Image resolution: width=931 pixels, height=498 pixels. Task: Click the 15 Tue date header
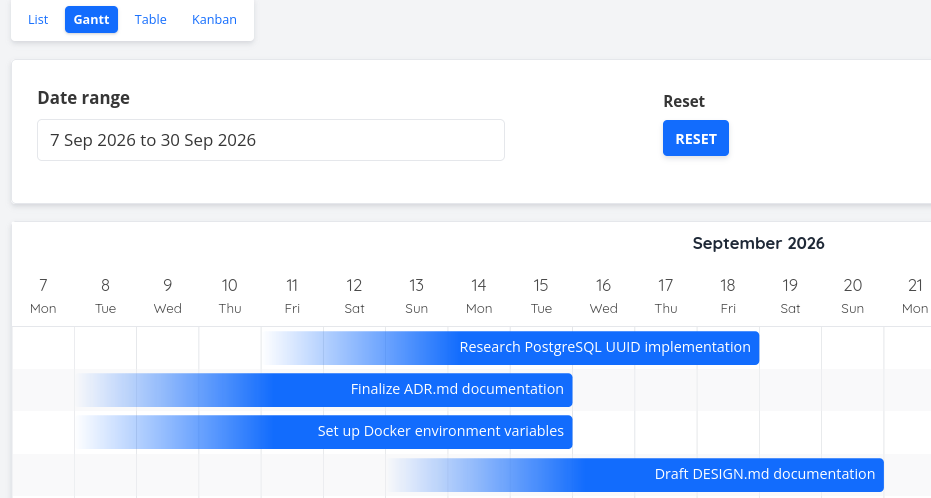click(541, 296)
